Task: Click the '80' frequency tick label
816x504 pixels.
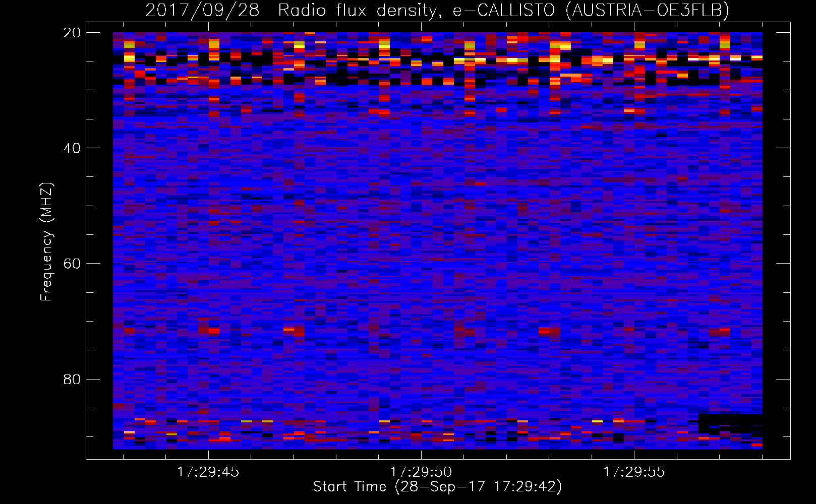Action: [x=72, y=379]
